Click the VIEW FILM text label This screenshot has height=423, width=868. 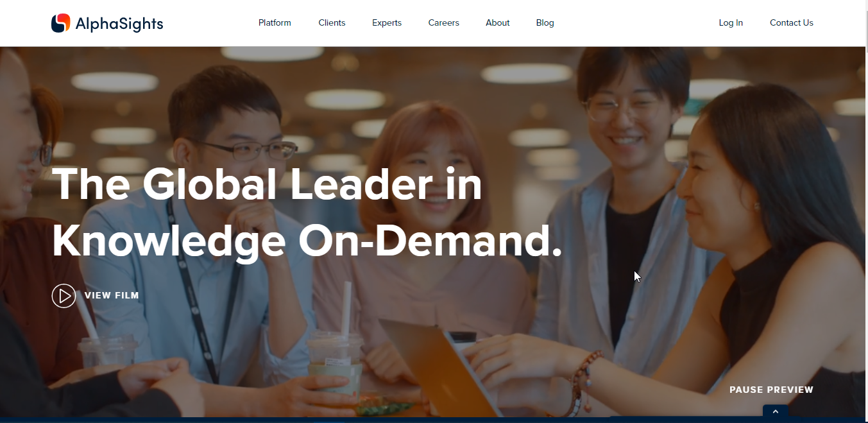112,296
